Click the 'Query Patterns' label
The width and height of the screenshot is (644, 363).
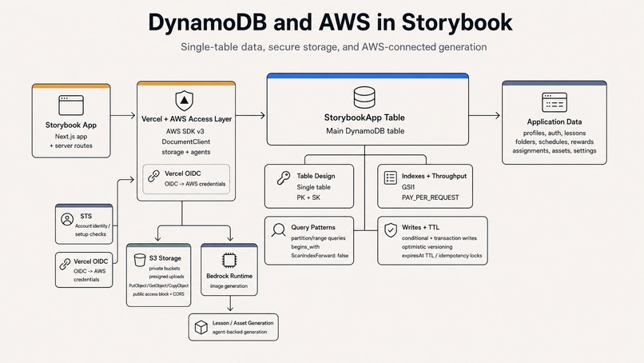[x=313, y=227]
